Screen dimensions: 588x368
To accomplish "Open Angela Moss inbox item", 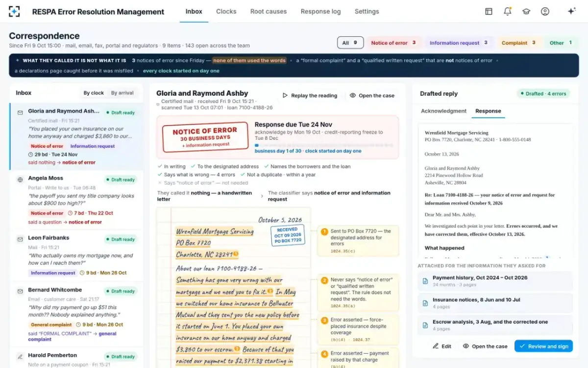I will click(x=76, y=200).
